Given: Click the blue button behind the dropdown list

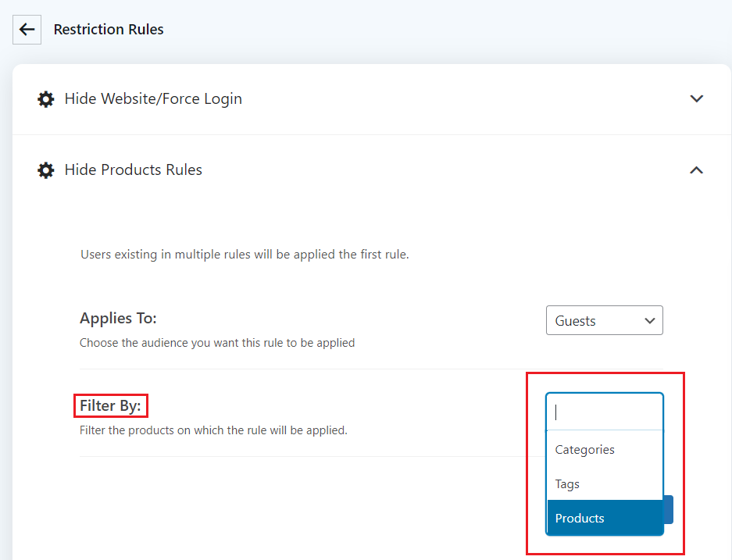Looking at the screenshot, I should click(x=668, y=509).
